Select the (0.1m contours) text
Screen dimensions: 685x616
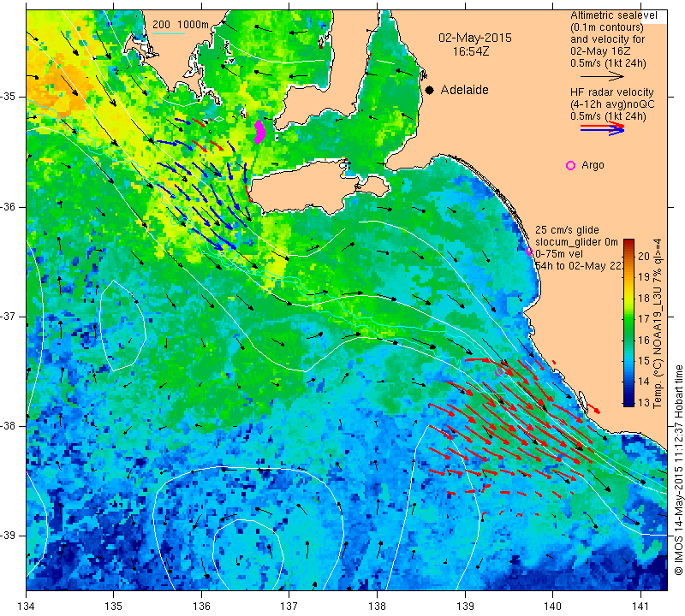607,27
